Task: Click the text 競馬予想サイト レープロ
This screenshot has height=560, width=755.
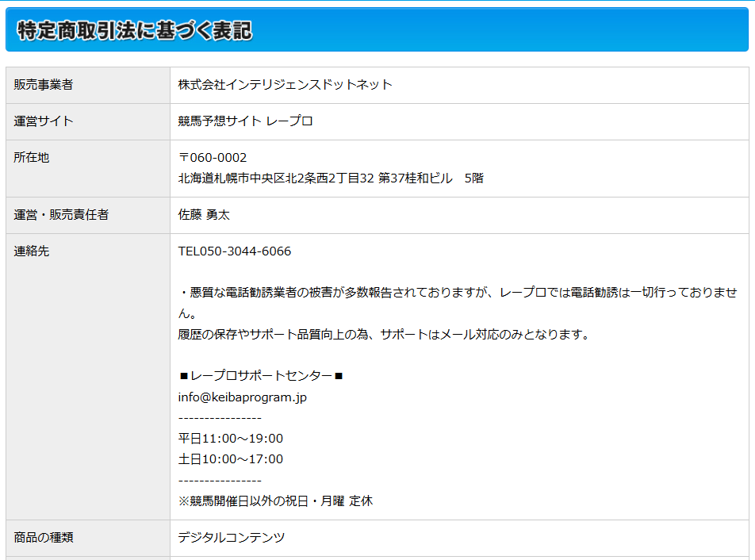Action: (x=246, y=121)
